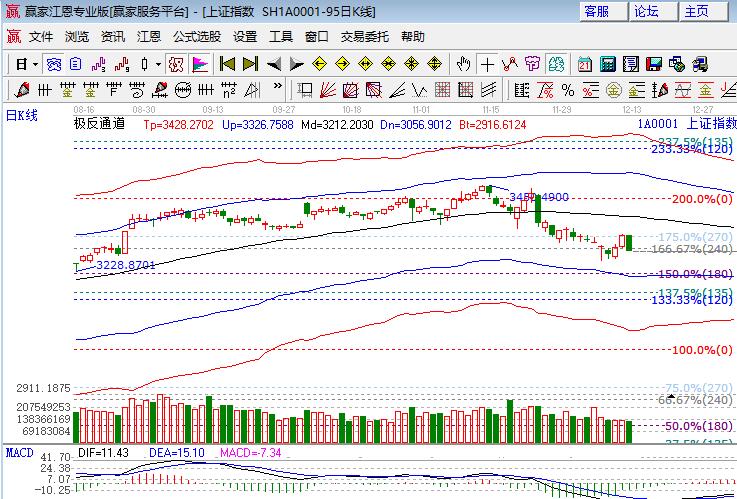The width and height of the screenshot is (737, 499).
Task: Jump to first bar with skip-start arrow
Action: point(227,64)
